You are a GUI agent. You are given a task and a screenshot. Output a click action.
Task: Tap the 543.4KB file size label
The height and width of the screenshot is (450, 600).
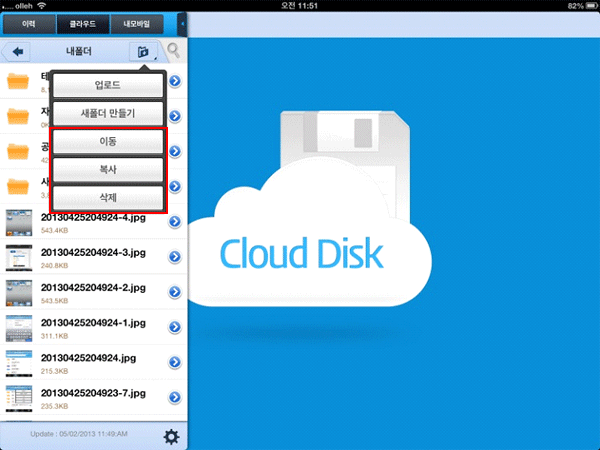pos(54,230)
